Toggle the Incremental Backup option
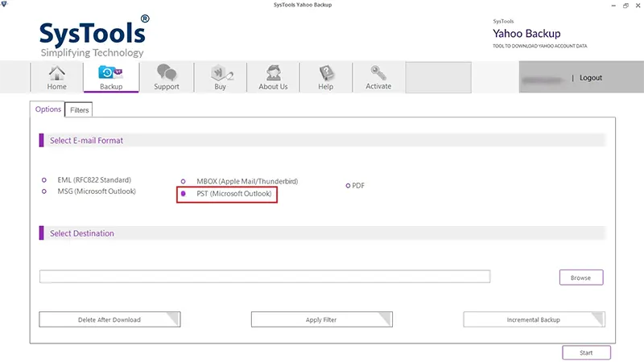 tap(534, 319)
